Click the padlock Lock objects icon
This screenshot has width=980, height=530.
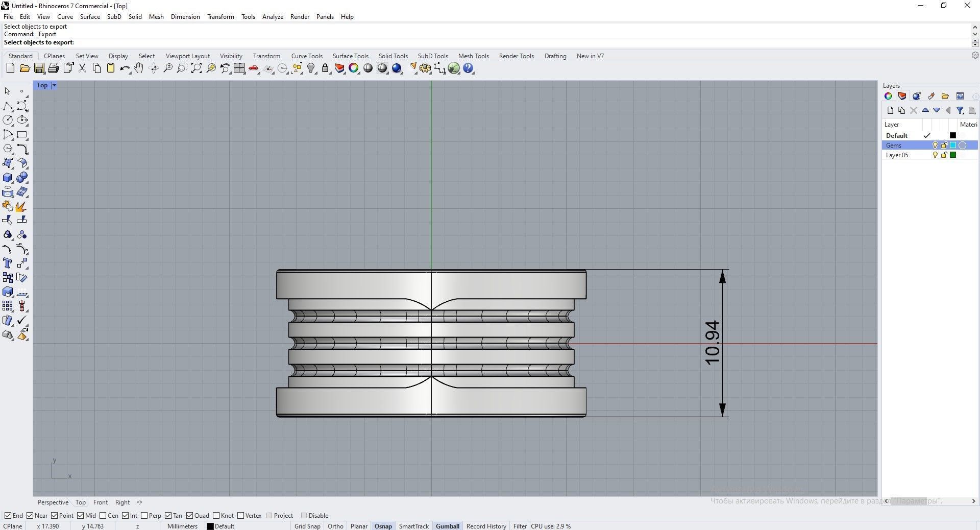click(x=325, y=68)
